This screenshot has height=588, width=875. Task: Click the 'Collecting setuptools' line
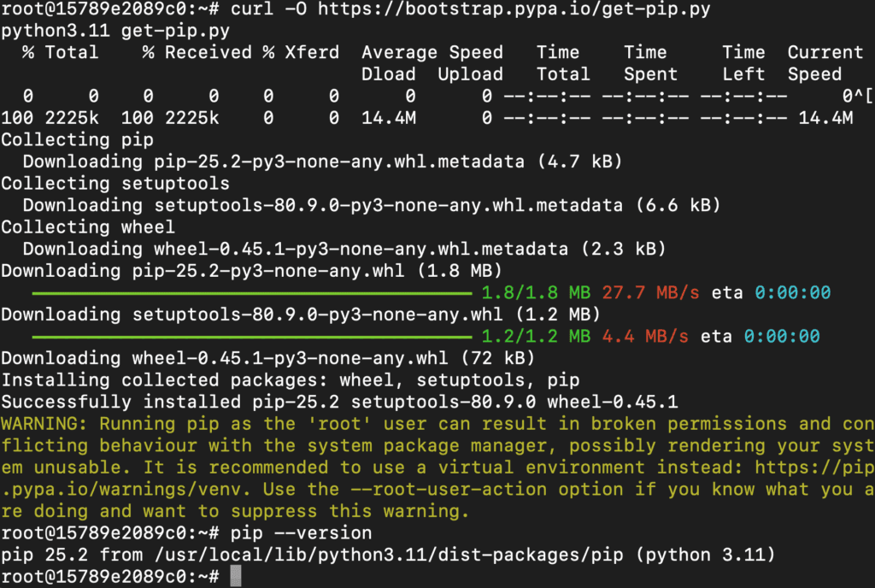tap(115, 183)
